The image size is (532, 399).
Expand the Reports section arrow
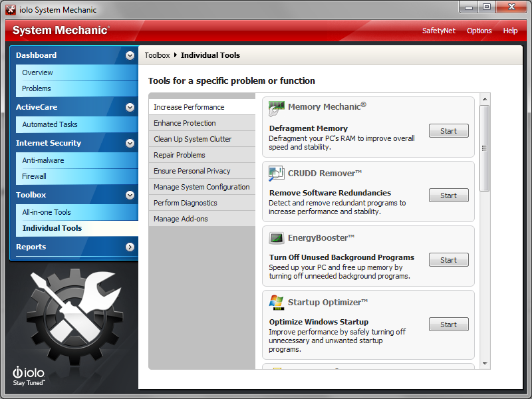130,247
